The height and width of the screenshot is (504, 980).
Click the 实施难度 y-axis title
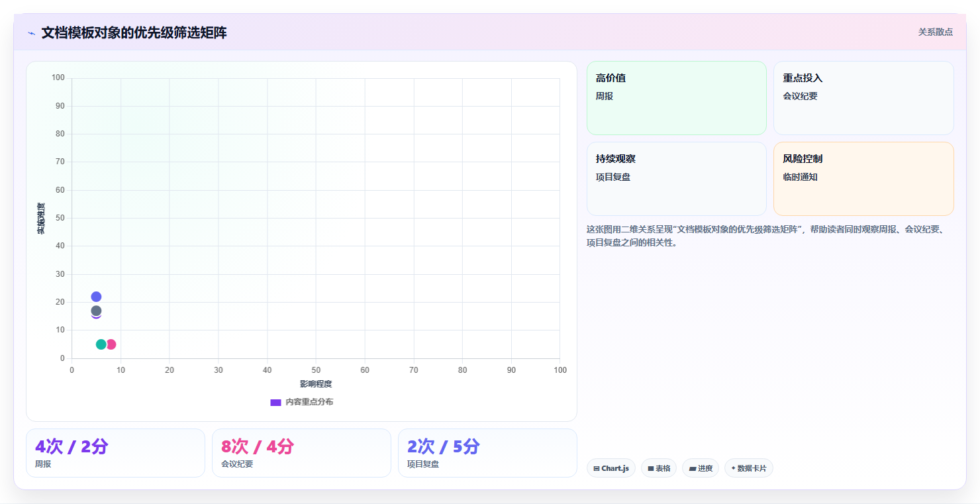point(41,219)
